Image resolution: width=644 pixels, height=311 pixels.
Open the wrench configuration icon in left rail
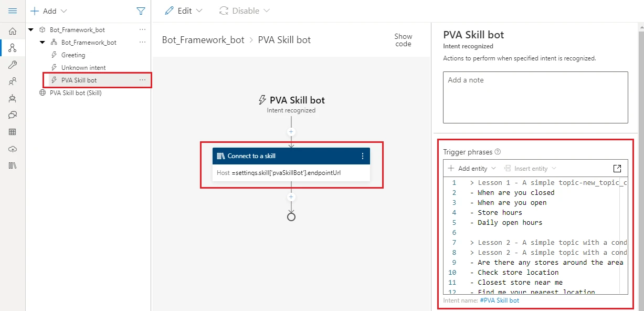coord(13,65)
